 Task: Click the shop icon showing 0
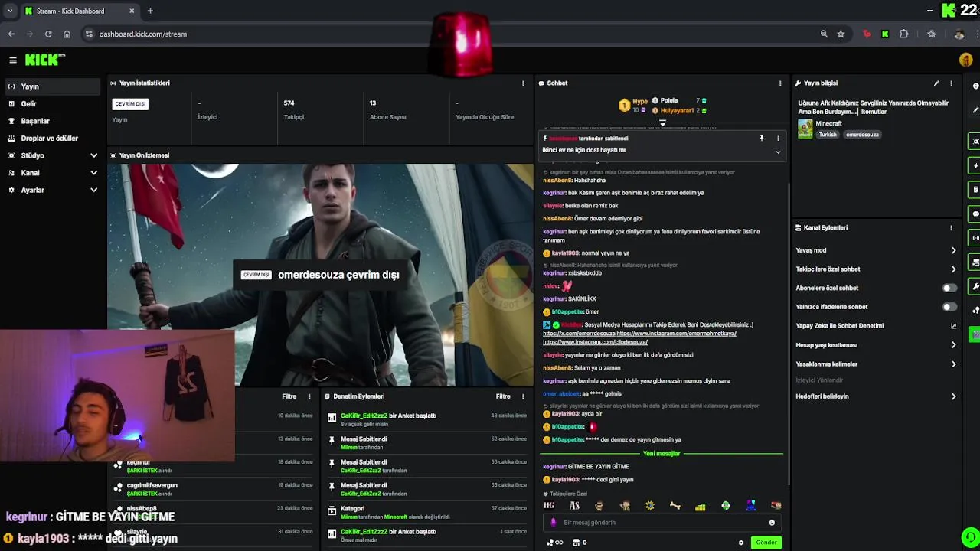[x=580, y=543]
